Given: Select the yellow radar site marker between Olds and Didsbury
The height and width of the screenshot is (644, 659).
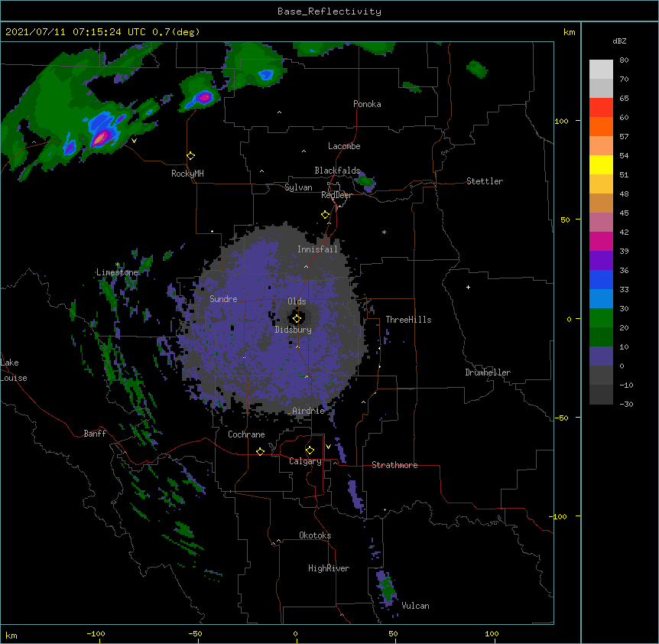Looking at the screenshot, I should (x=297, y=319).
